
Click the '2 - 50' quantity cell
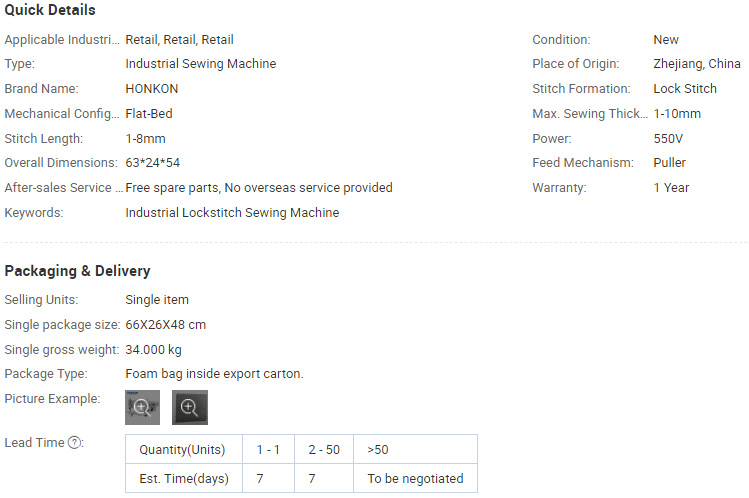324,449
